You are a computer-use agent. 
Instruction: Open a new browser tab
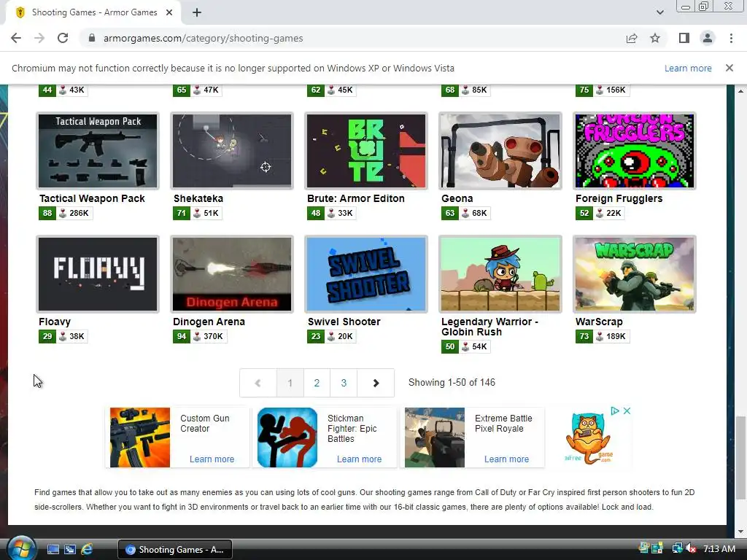(x=197, y=12)
